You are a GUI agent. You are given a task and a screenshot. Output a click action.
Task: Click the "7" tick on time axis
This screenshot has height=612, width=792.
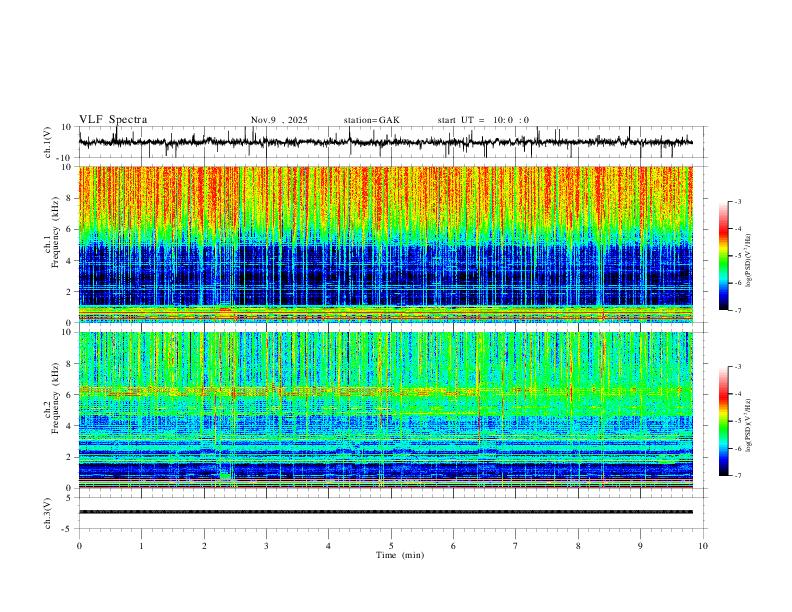[x=516, y=546]
